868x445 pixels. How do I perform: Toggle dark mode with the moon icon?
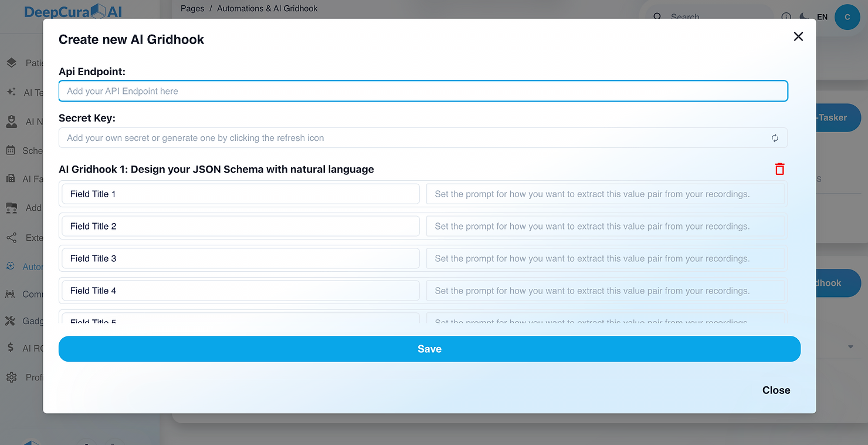804,17
